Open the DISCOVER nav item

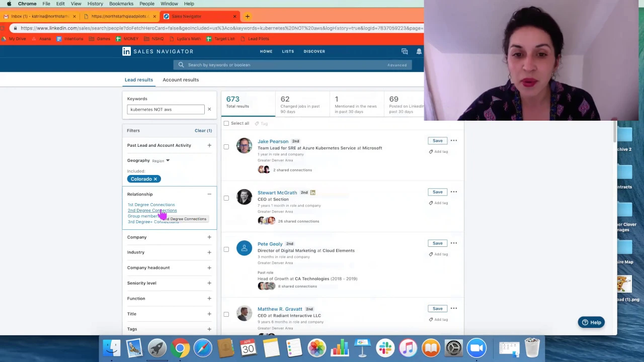314,51
